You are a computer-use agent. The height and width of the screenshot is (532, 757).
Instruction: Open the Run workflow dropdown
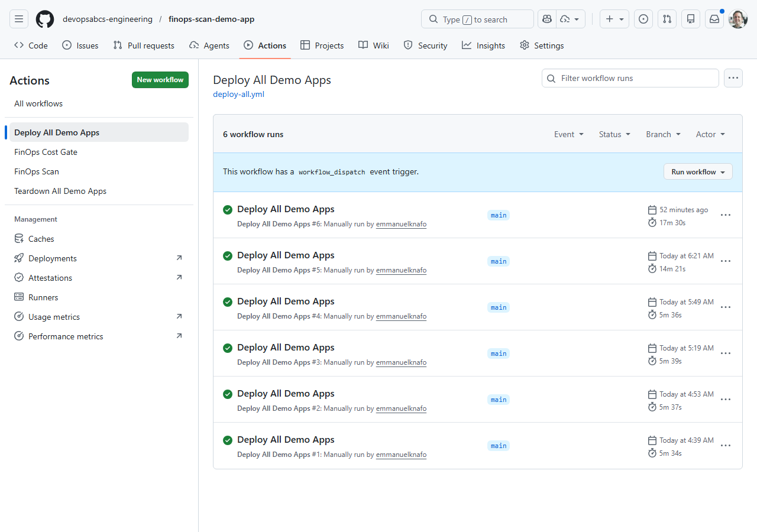coord(698,171)
